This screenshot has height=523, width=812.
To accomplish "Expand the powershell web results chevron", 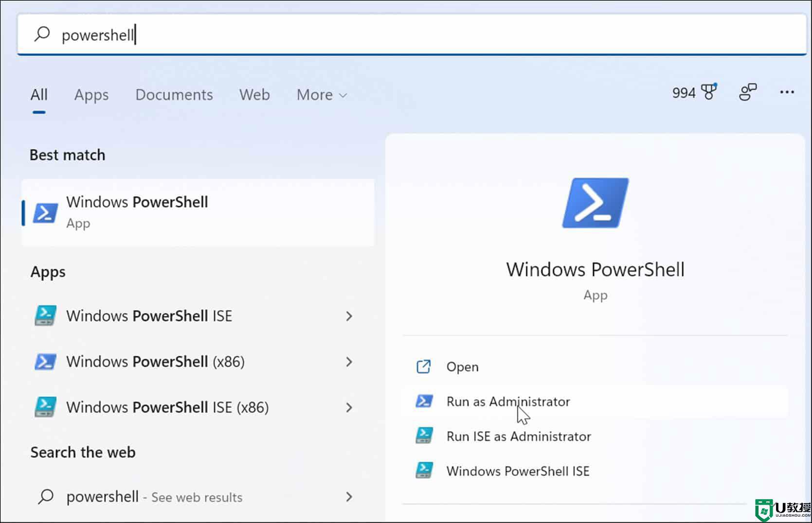I will click(x=349, y=497).
